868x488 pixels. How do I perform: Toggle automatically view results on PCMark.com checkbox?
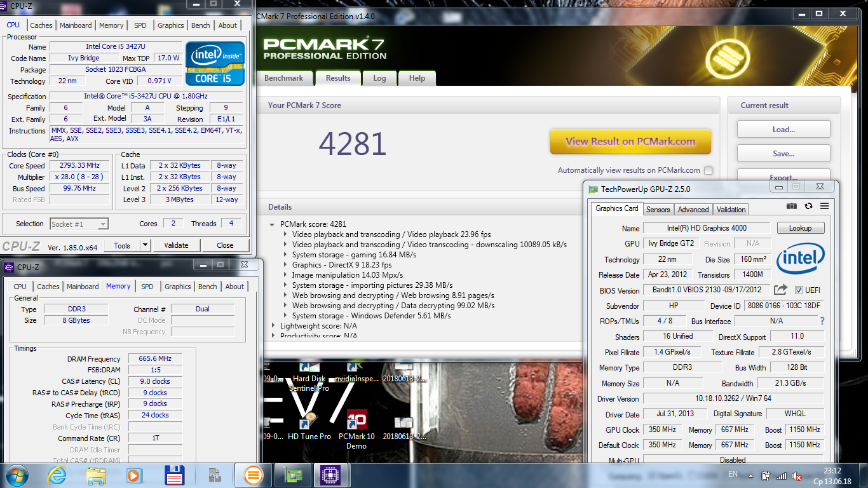(708, 170)
